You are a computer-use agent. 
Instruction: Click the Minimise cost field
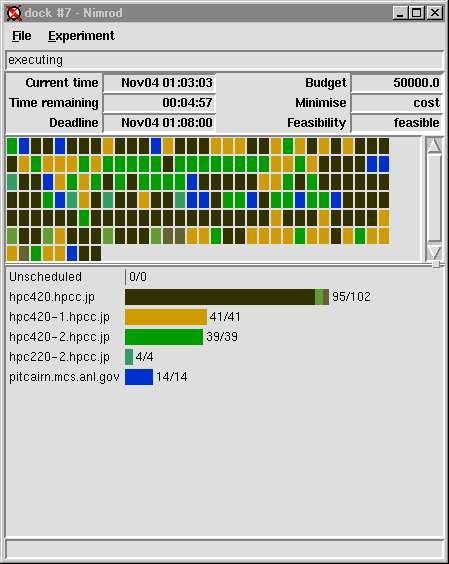click(397, 103)
